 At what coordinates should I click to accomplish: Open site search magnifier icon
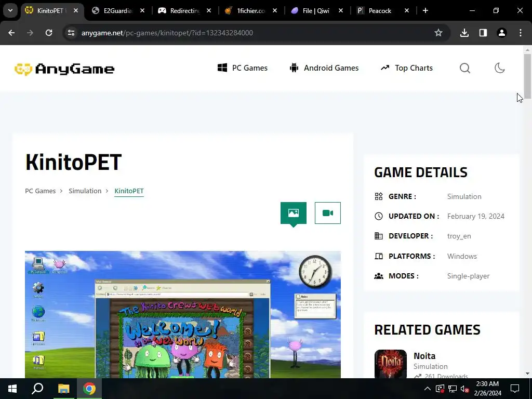point(465,68)
